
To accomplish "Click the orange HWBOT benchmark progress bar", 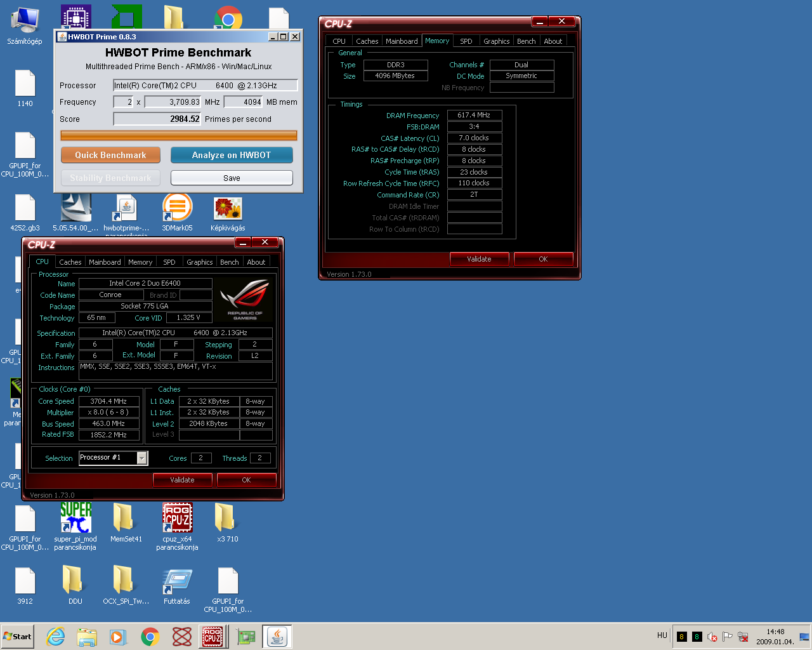I will click(179, 135).
